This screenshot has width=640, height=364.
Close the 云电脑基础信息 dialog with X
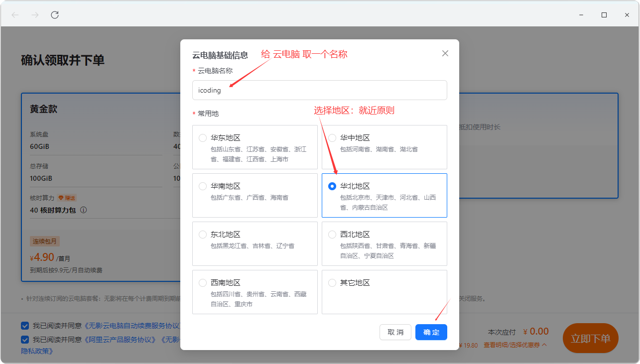click(445, 53)
